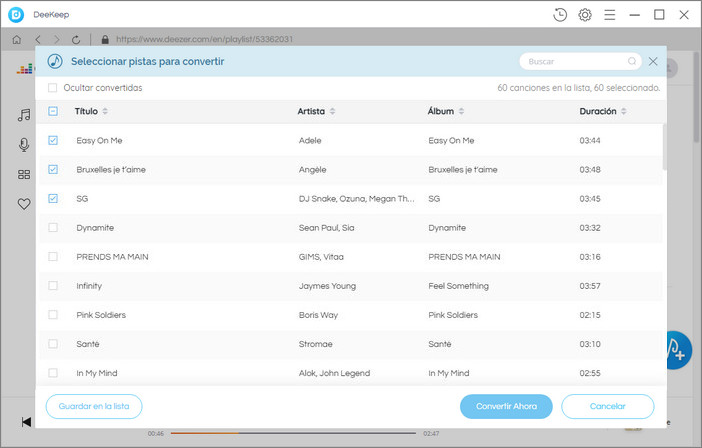
Task: Check the Santé track checkbox
Action: point(53,344)
